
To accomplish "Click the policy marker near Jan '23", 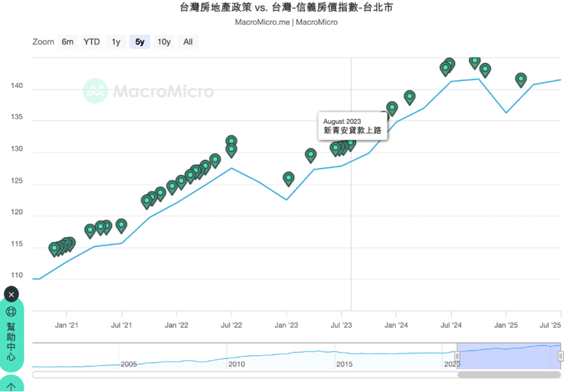I will coord(289,178).
